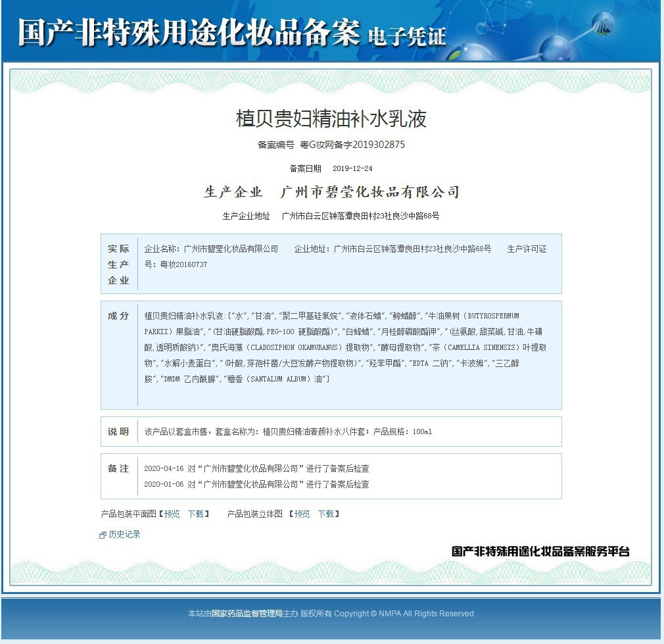Screen dimensions: 664x644
Task: Click the filing date 2019-12-24
Action: point(352,168)
